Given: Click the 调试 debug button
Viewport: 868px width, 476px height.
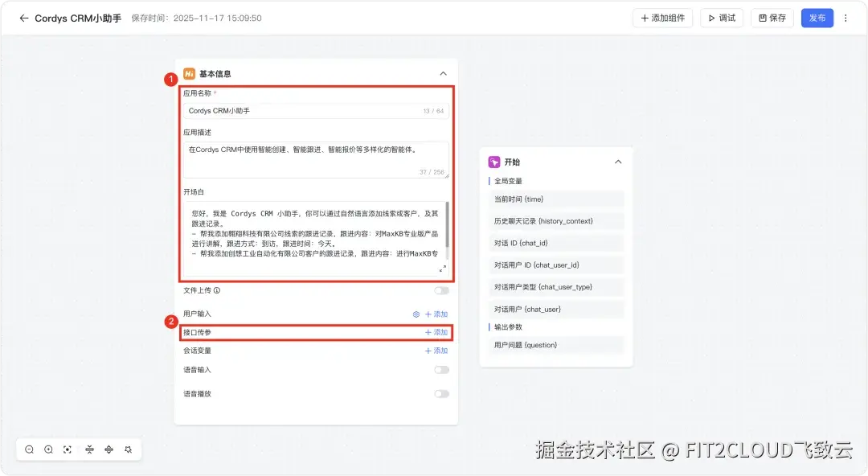Looking at the screenshot, I should click(722, 18).
